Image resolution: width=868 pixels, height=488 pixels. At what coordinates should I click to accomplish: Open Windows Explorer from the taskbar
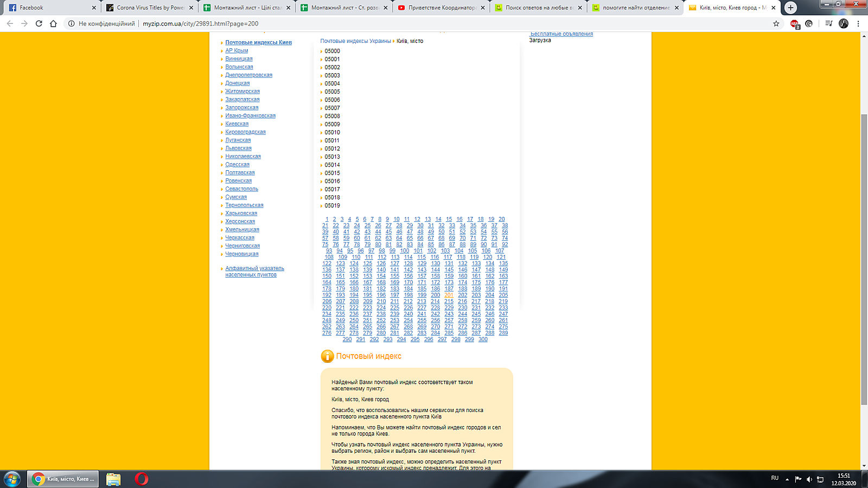click(113, 479)
